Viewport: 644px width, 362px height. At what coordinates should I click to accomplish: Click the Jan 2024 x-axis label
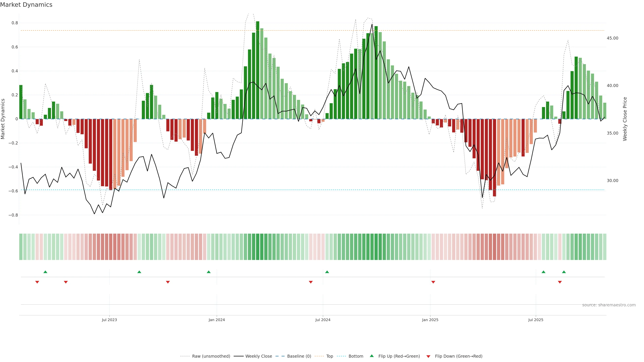coord(217,320)
